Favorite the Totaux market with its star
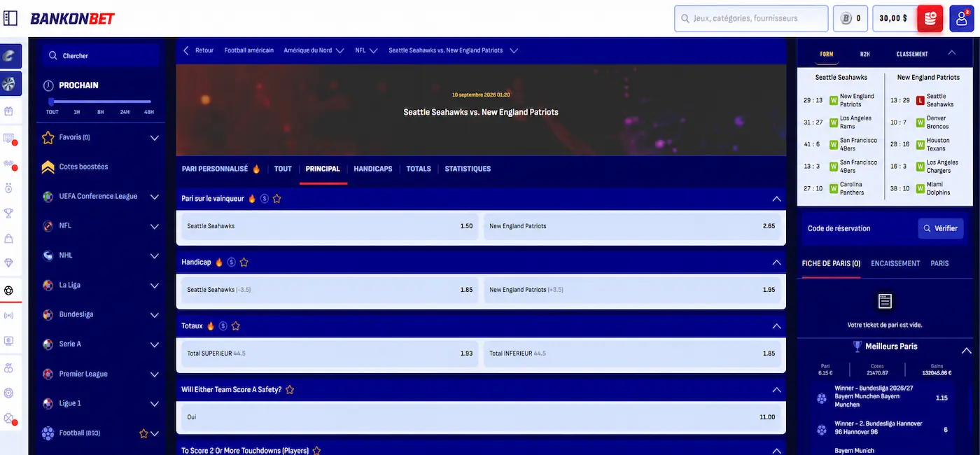 pyautogui.click(x=235, y=326)
